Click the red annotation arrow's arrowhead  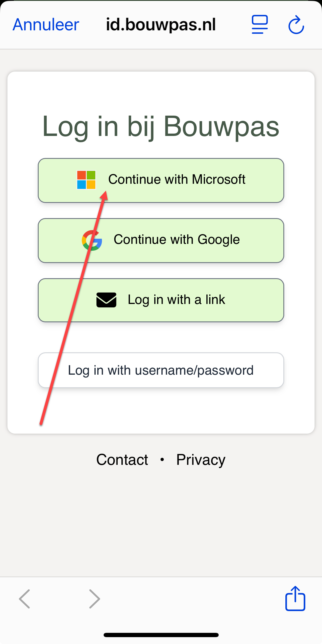click(x=104, y=196)
